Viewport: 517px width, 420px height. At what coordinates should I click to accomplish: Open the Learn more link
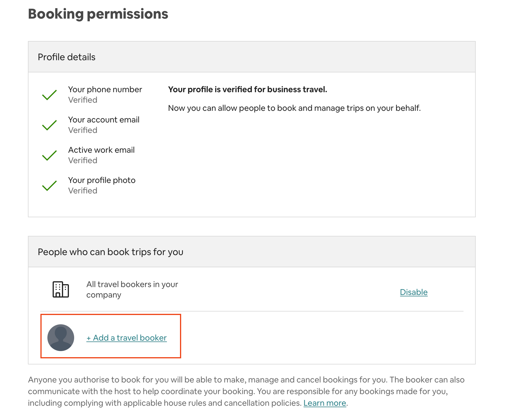coord(325,403)
